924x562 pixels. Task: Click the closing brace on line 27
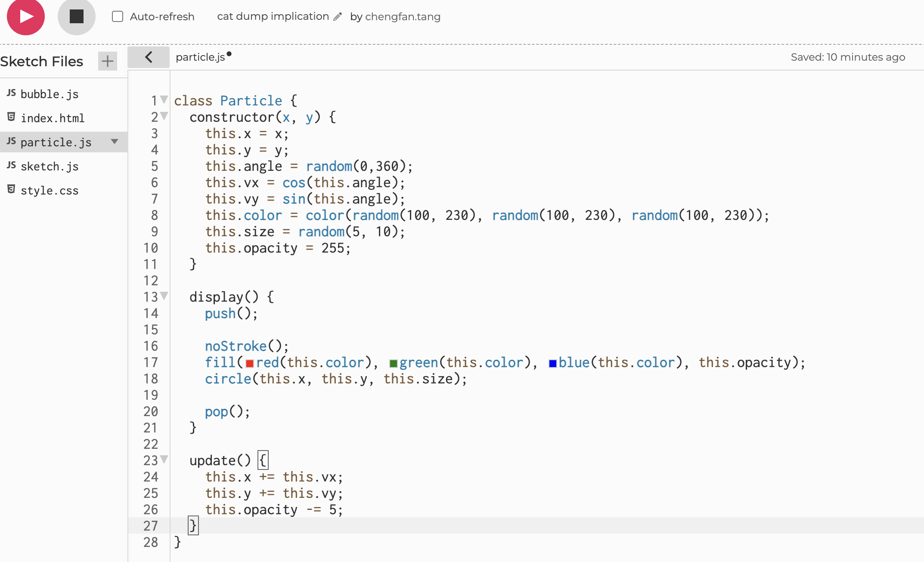point(193,526)
